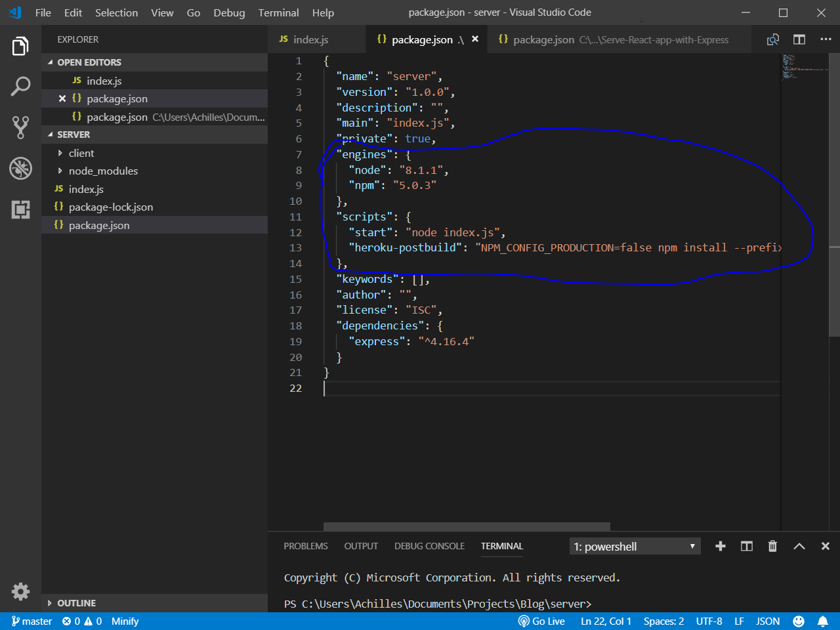This screenshot has width=840, height=630.
Task: Open the Edit menu
Action: pyautogui.click(x=73, y=12)
